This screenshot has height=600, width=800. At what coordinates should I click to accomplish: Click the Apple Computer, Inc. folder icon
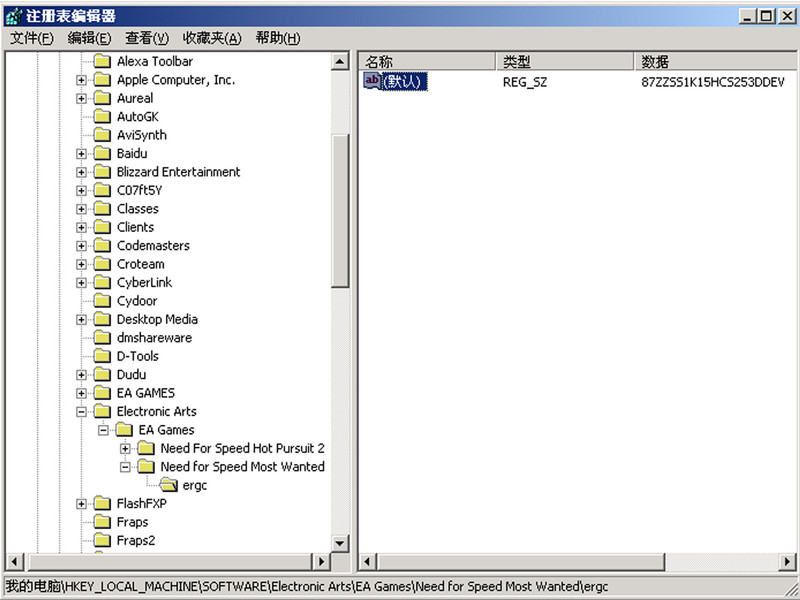click(x=103, y=80)
